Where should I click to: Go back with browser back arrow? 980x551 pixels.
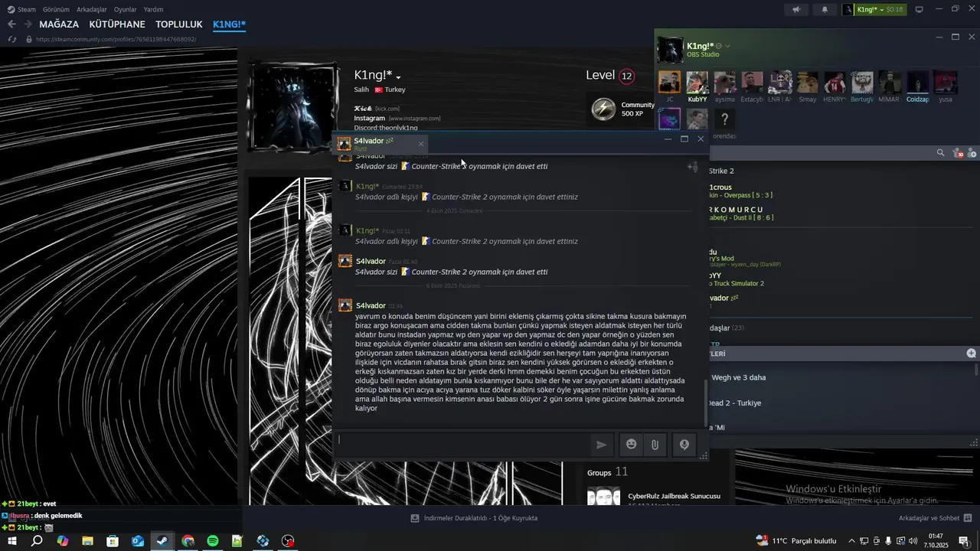pyautogui.click(x=11, y=24)
